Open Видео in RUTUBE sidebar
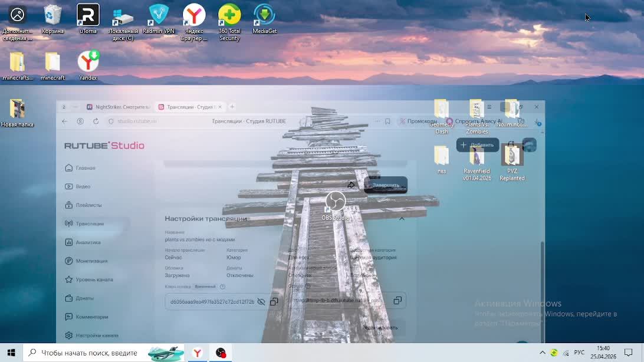Image resolution: width=644 pixels, height=362 pixels. click(78, 186)
